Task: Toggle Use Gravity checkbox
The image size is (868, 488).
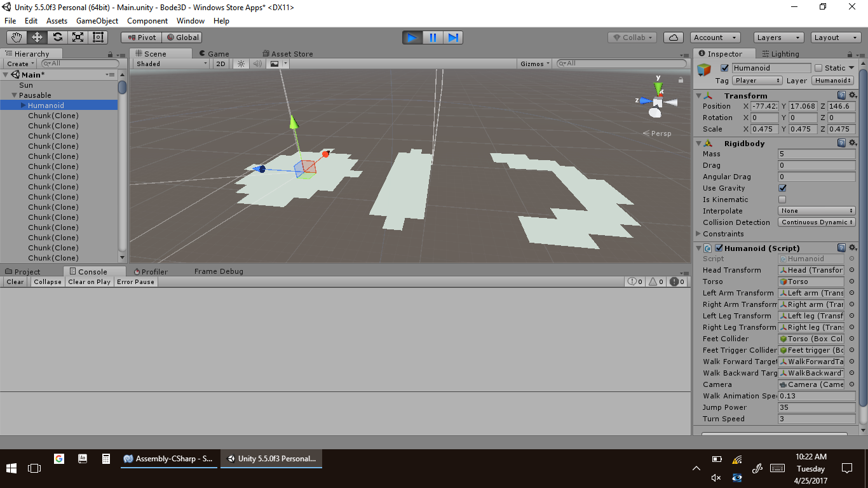Action: click(x=782, y=188)
